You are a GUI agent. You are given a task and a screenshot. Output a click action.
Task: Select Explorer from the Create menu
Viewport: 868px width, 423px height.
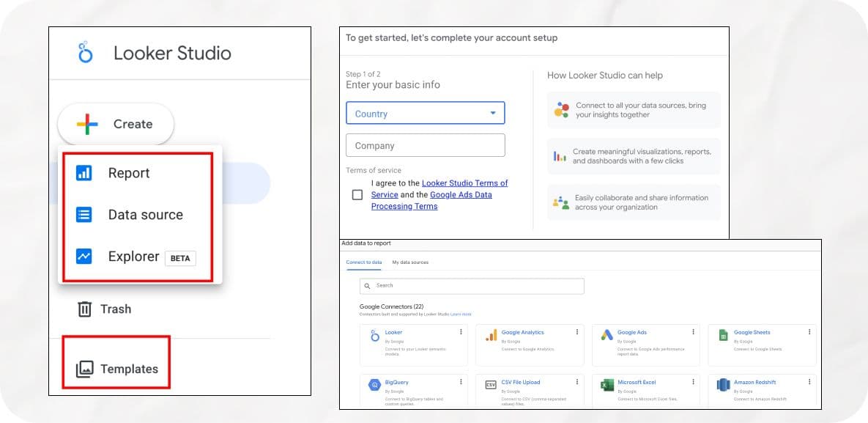pyautogui.click(x=135, y=257)
